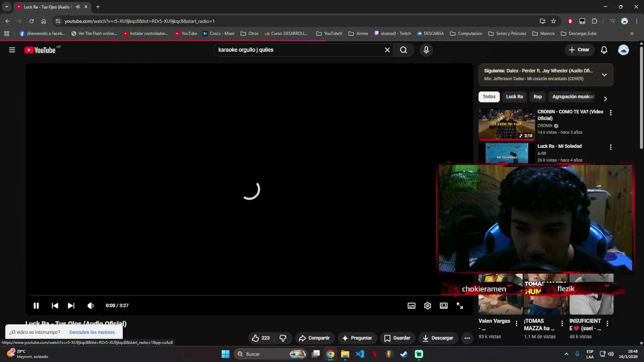The image size is (644, 362).
Task: Enter fullscreen mode
Action: (x=460, y=306)
